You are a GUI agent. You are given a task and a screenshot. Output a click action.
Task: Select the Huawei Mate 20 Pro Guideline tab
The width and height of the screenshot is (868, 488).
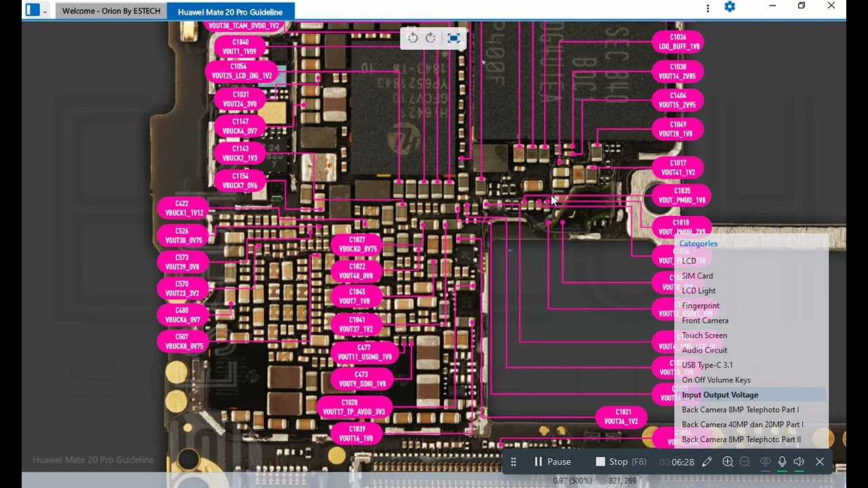pyautogui.click(x=231, y=12)
